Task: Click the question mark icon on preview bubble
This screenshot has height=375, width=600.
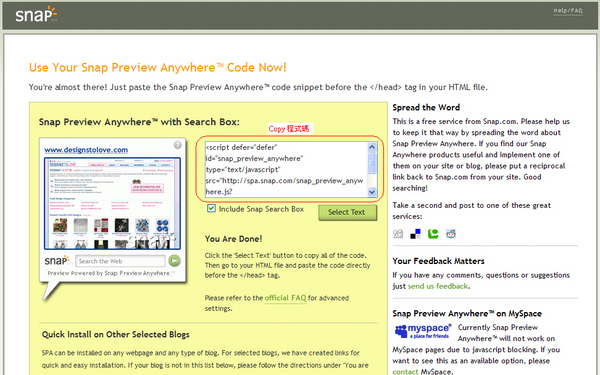Action: (x=178, y=145)
